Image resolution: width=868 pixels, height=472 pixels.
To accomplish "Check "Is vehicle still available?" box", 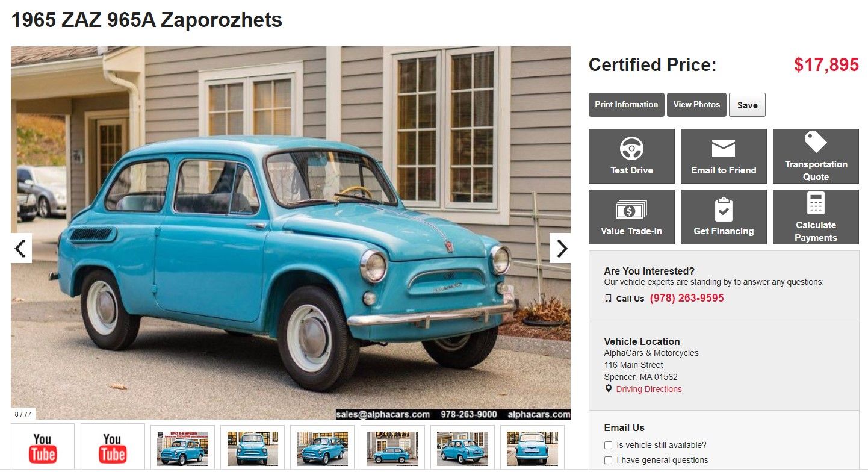I will click(x=608, y=445).
